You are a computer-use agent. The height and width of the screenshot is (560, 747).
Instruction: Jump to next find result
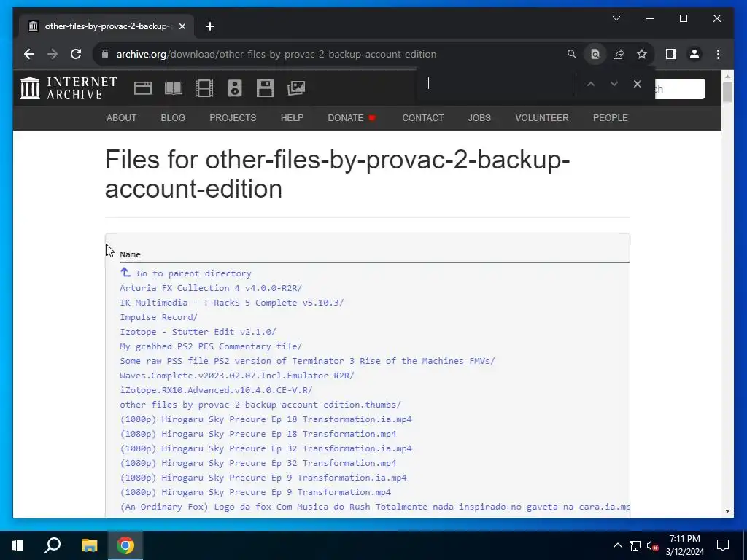[x=614, y=84]
